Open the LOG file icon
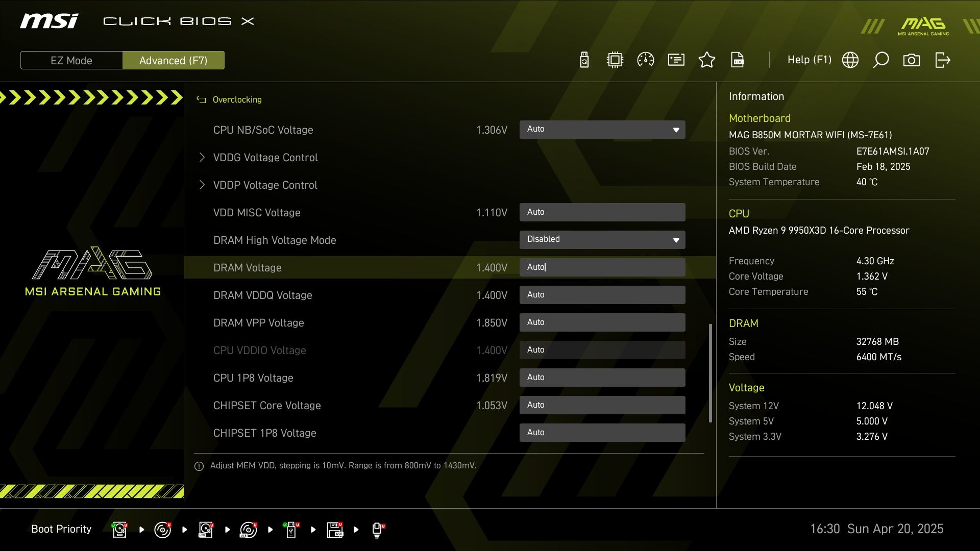 tap(738, 60)
